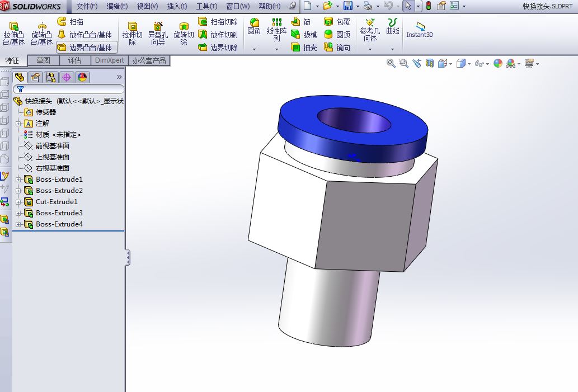The width and height of the screenshot is (578, 392).
Task: Open the Window (窗口) menu
Action: pyautogui.click(x=238, y=6)
